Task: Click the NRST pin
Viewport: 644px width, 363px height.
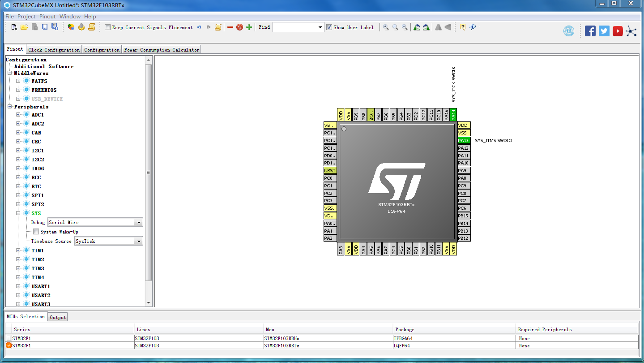Action: coord(330,170)
